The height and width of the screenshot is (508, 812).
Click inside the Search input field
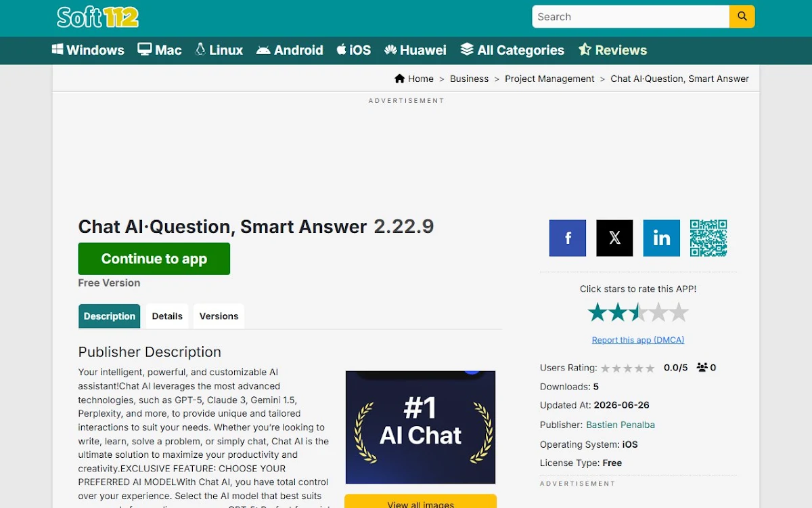point(631,16)
